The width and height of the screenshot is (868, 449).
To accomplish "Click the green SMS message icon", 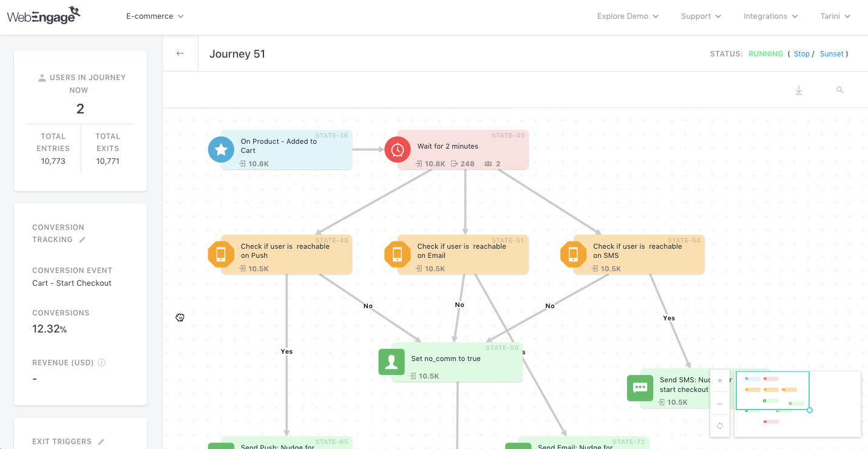I will click(x=640, y=388).
